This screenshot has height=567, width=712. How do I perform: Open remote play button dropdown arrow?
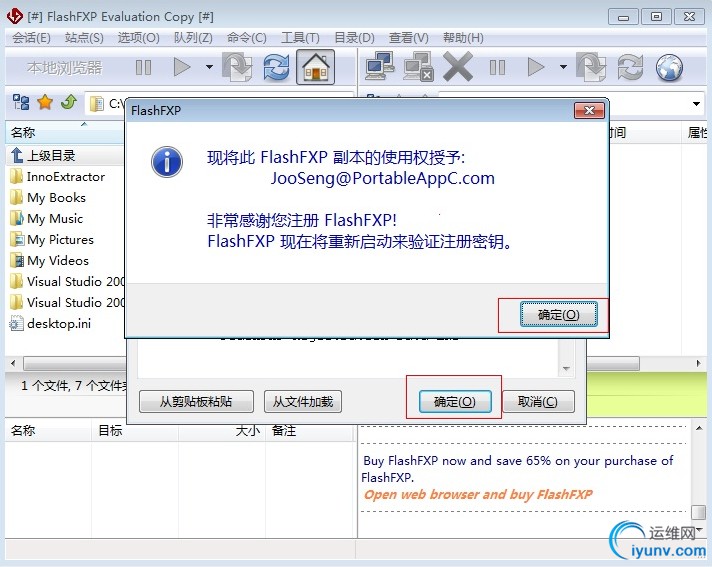pos(563,67)
